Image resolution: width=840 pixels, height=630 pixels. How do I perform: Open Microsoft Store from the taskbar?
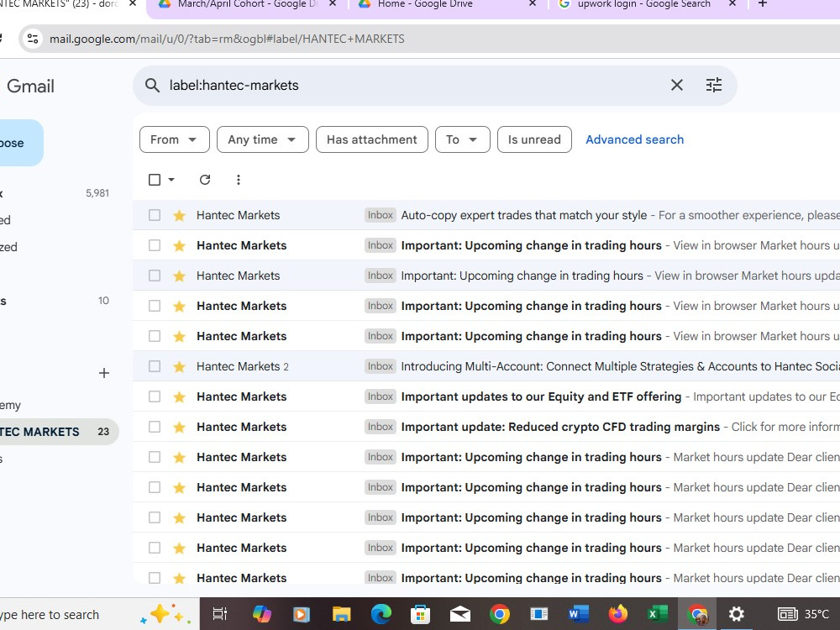pyautogui.click(x=421, y=614)
